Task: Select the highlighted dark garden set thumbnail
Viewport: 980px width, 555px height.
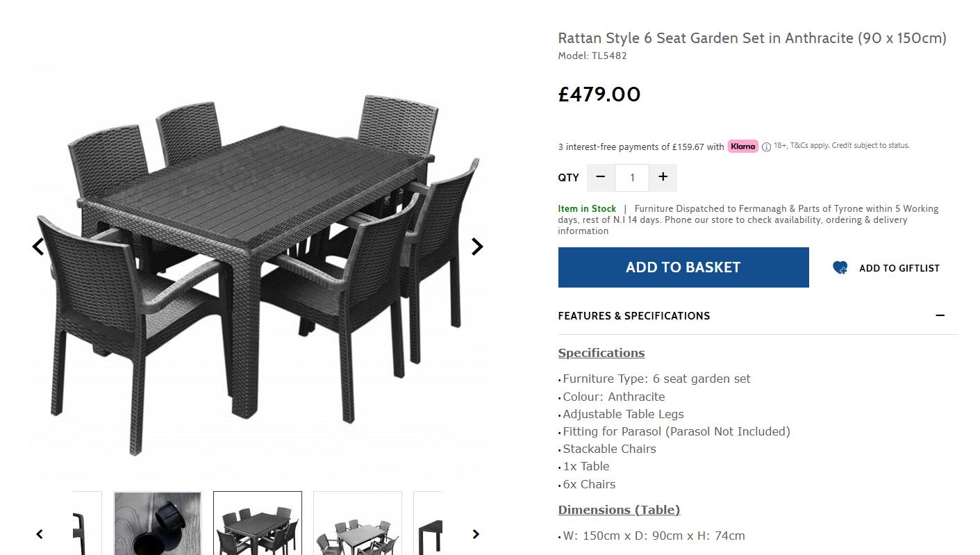Action: tap(258, 523)
